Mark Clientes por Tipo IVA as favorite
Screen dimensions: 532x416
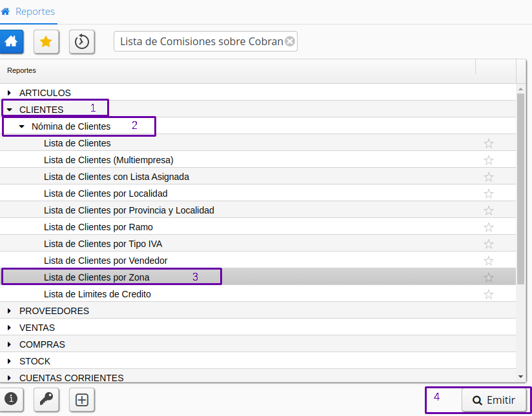(x=489, y=244)
